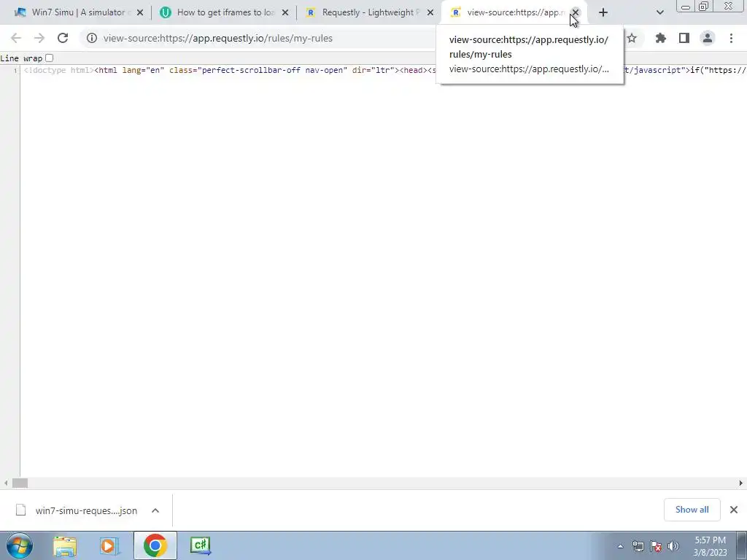
Task: Click the green U tab favicon
Action: coord(166,12)
